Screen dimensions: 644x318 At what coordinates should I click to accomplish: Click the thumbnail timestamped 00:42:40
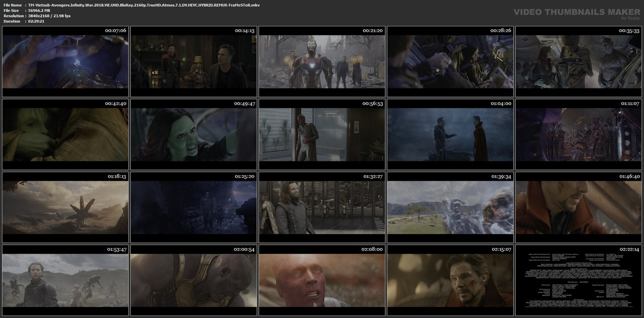tap(65, 134)
